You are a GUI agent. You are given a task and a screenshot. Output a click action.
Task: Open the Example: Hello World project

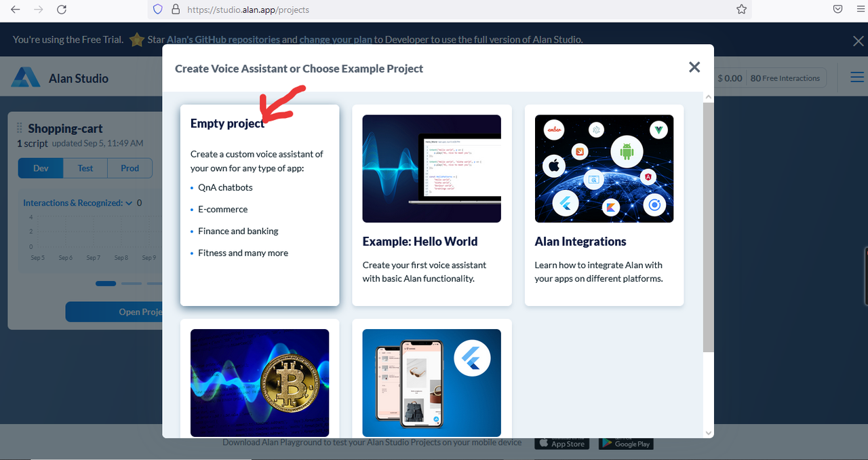[432, 205]
